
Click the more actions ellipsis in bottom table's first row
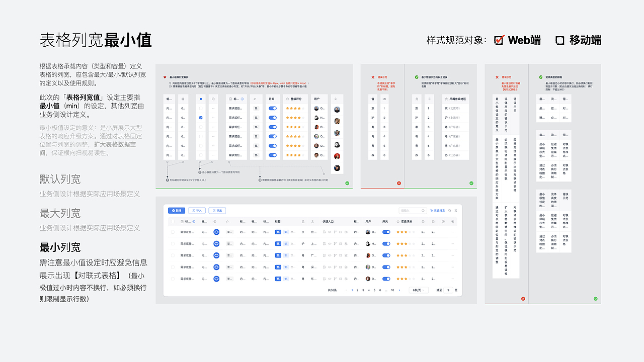click(453, 232)
